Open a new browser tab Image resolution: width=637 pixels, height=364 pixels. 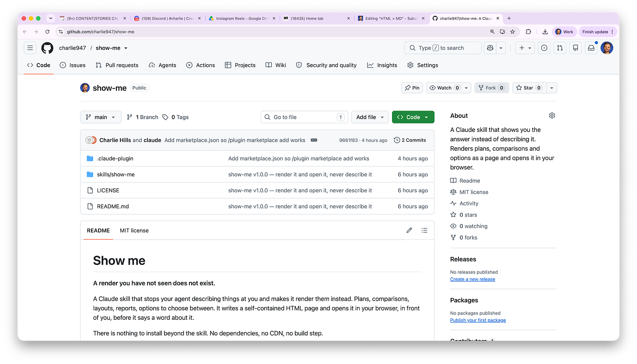click(x=509, y=18)
